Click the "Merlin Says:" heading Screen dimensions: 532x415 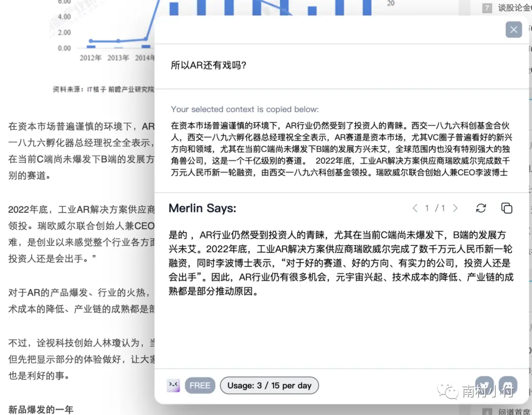point(202,208)
